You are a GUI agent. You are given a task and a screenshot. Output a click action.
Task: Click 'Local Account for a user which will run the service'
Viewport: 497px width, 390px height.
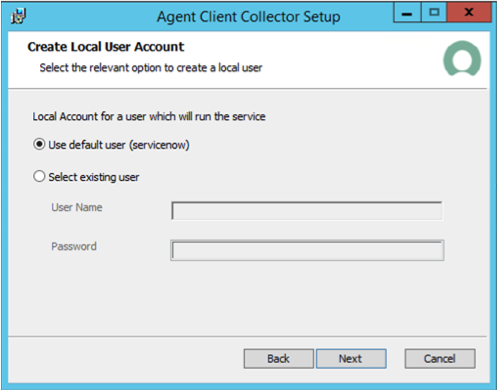(x=149, y=116)
